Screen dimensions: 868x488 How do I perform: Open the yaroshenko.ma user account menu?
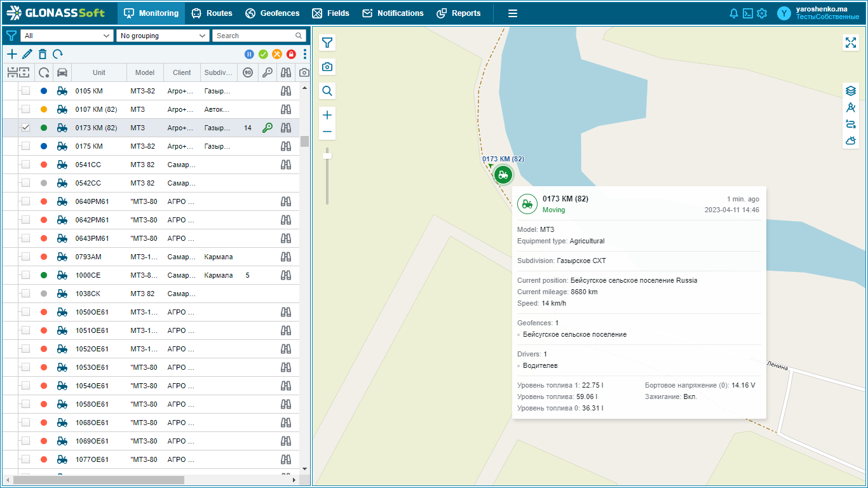click(x=819, y=13)
